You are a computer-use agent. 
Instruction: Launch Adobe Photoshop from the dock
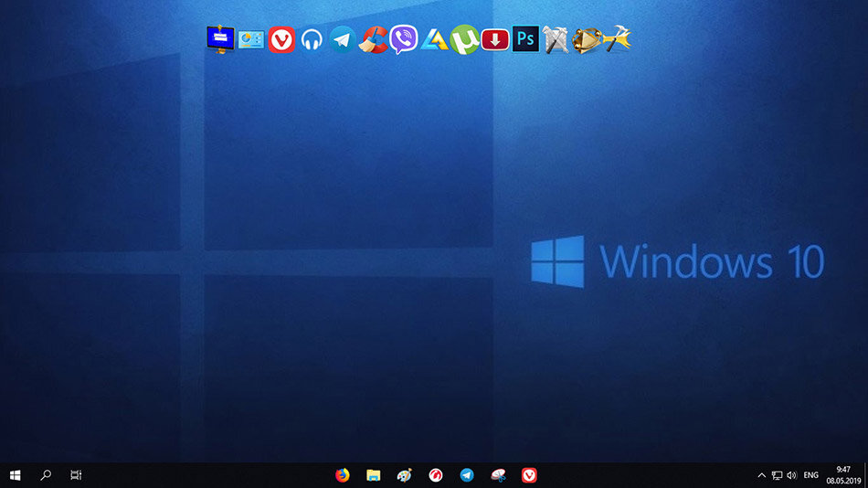point(525,39)
